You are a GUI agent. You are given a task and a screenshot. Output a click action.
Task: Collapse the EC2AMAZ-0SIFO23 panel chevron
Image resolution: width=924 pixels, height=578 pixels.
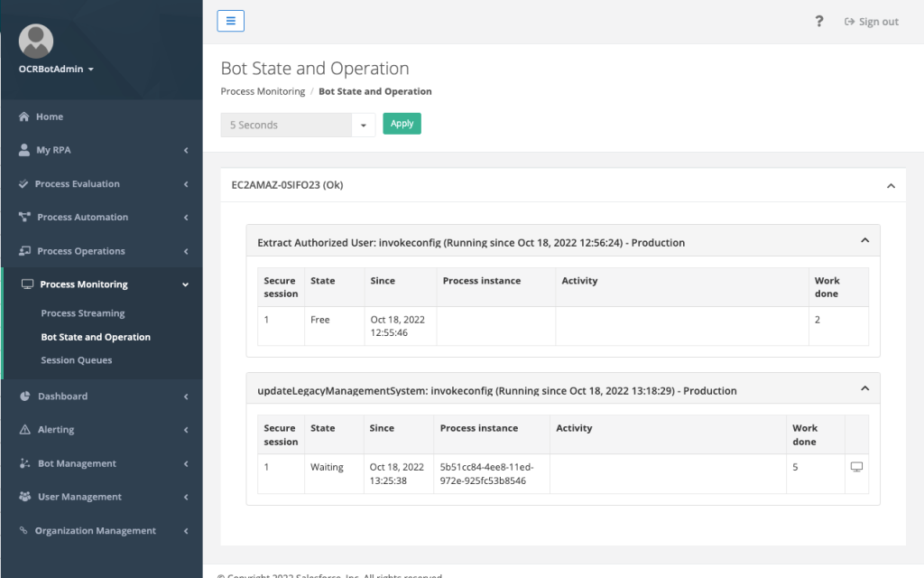coord(891,186)
